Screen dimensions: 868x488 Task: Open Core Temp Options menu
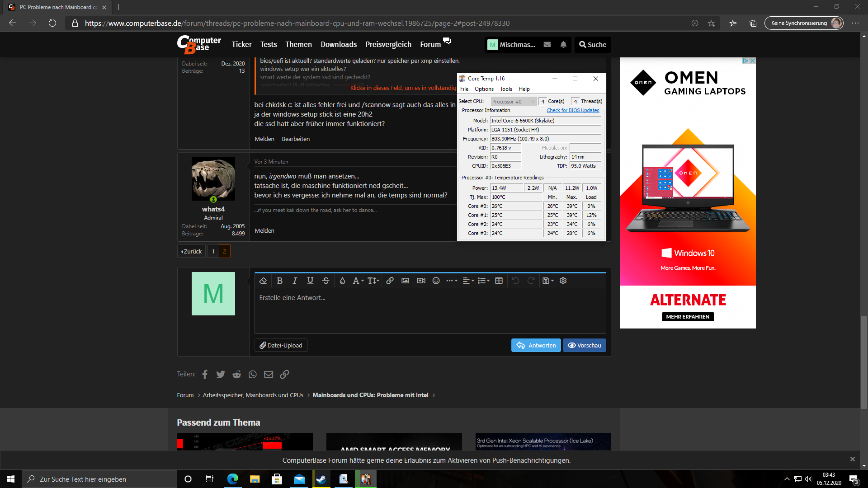pyautogui.click(x=484, y=89)
